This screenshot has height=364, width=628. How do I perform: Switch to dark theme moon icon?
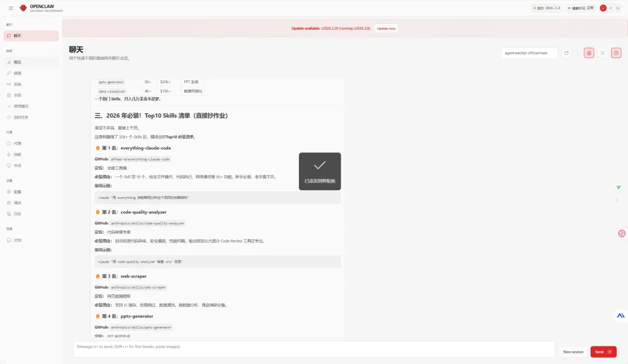pos(618,8)
